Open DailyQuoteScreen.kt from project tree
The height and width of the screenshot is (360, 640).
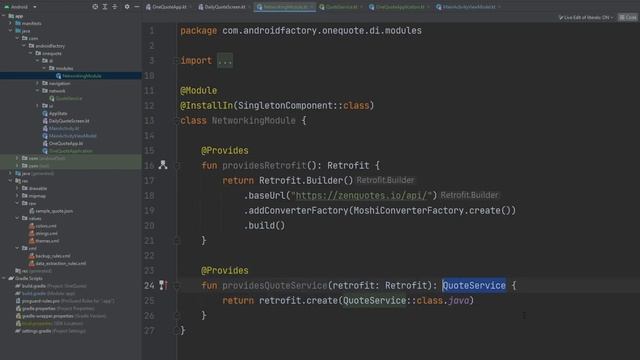[x=69, y=121]
